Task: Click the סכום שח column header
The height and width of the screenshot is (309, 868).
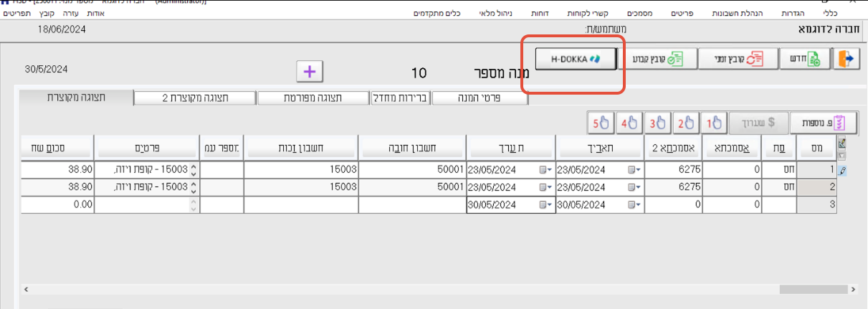Action: [x=57, y=148]
